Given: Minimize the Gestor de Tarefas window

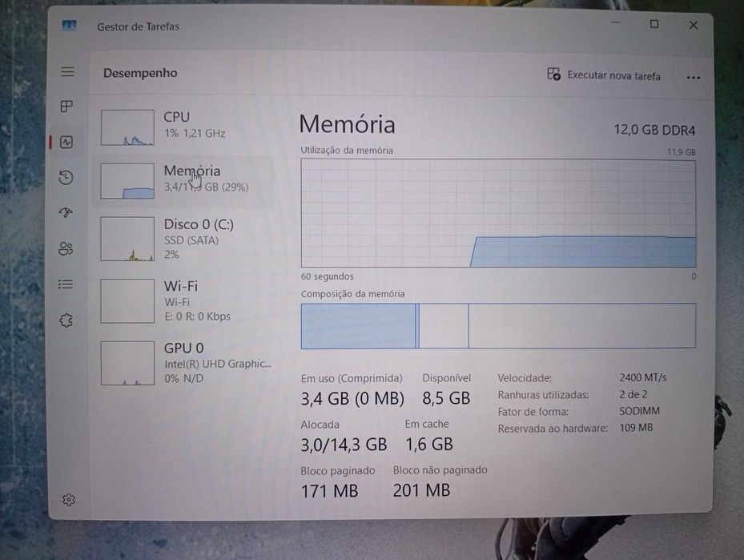Looking at the screenshot, I should coord(616,22).
